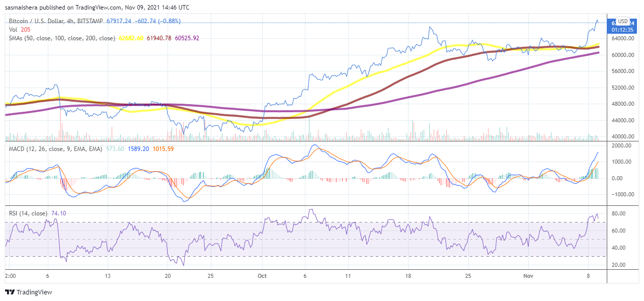The width and height of the screenshot is (644, 301).
Task: Open the SMAs (50, 100, 200) indicator legend
Action: pos(62,38)
